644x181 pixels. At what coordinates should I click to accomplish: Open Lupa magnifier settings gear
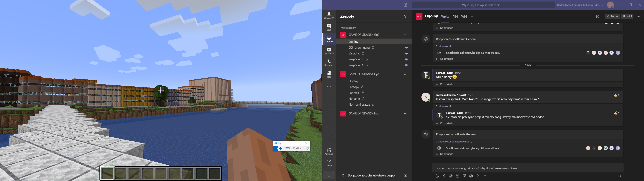click(x=308, y=148)
